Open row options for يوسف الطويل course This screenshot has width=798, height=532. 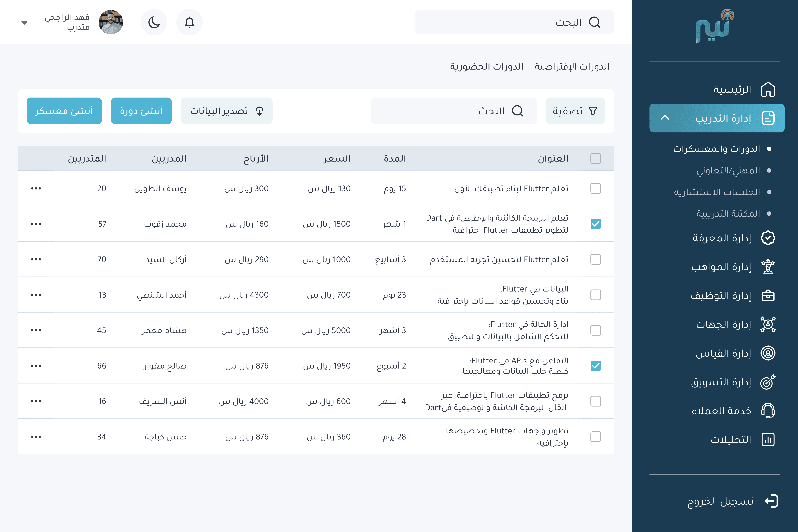click(x=36, y=188)
